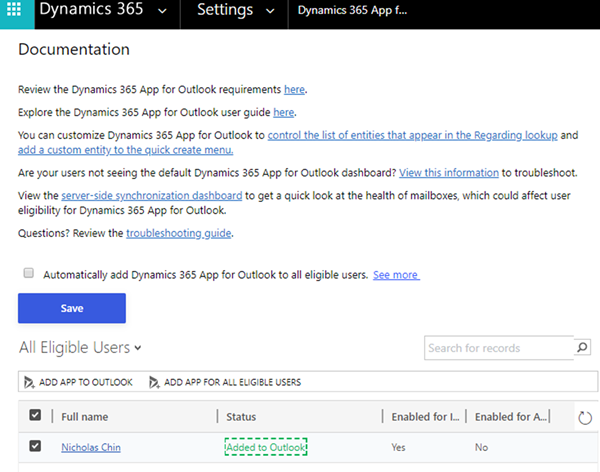
Task: Click Add App for All Eligible Users
Action: click(224, 382)
